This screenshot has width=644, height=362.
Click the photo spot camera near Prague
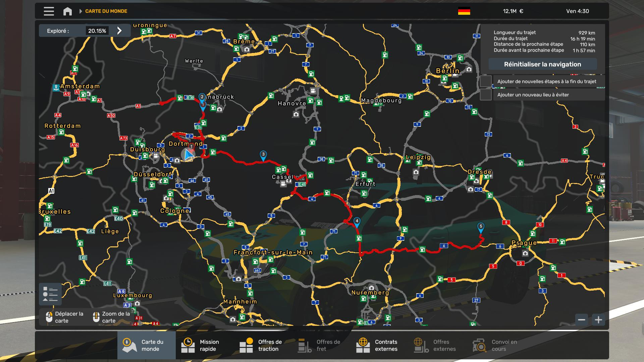525,253
